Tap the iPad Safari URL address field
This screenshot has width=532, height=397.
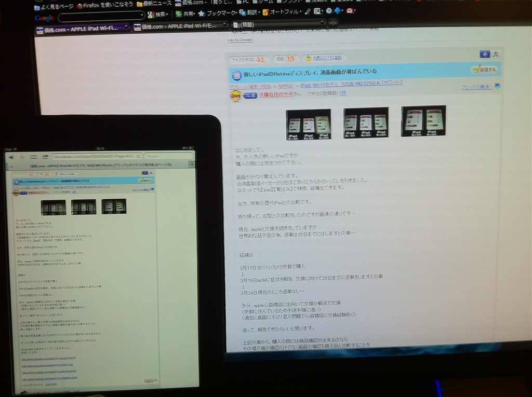click(x=97, y=157)
